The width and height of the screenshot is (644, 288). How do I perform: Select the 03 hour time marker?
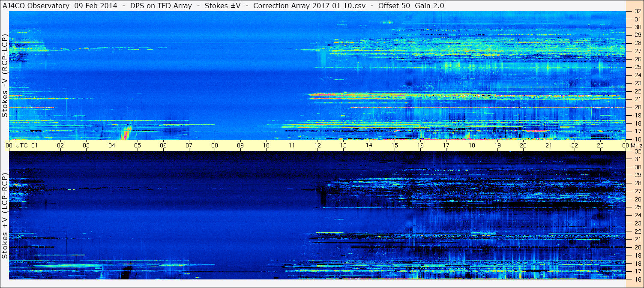pos(86,145)
